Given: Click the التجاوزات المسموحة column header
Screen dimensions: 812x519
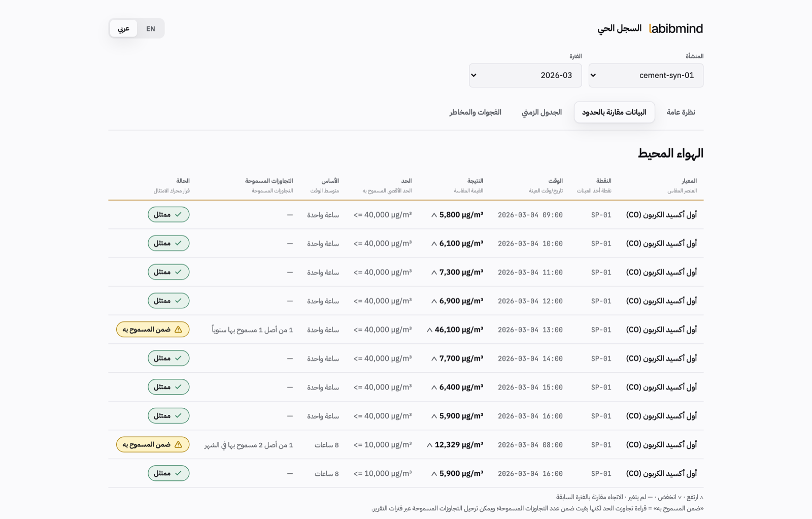Looking at the screenshot, I should click(269, 181).
